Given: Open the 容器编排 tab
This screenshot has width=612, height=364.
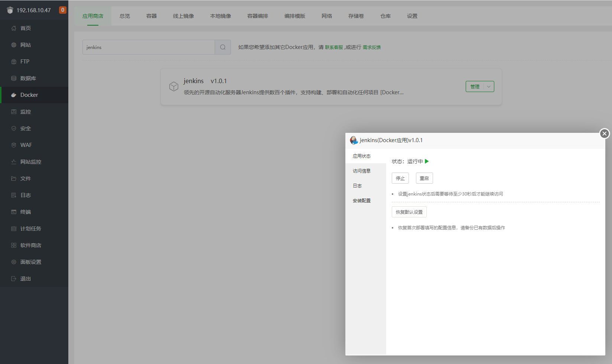Looking at the screenshot, I should click(x=258, y=16).
